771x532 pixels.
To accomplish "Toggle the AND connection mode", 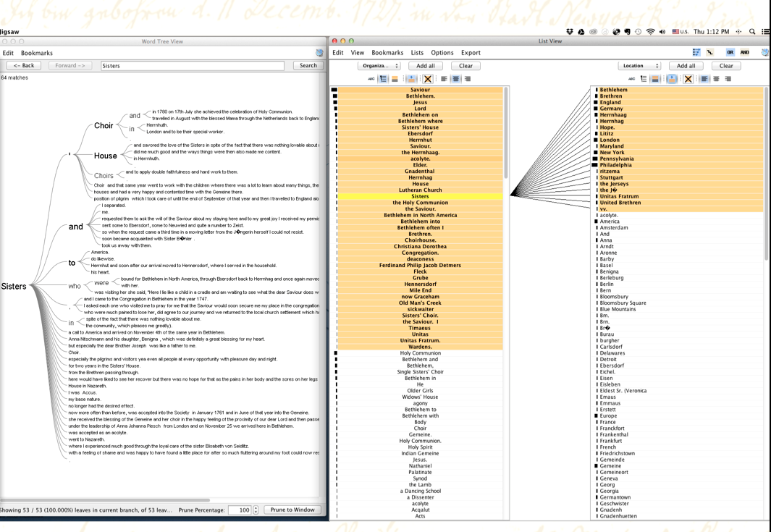I will pos(744,53).
